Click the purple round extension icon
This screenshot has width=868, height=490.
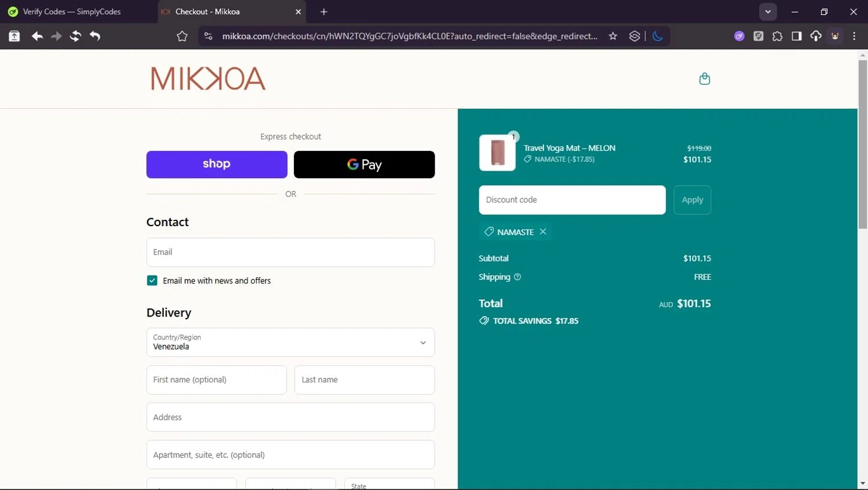(739, 36)
